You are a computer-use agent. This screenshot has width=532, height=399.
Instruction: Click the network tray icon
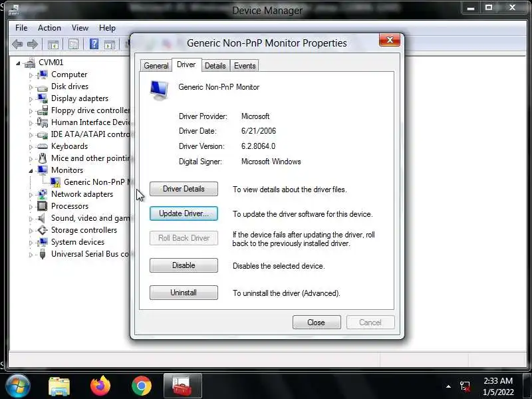click(x=465, y=386)
